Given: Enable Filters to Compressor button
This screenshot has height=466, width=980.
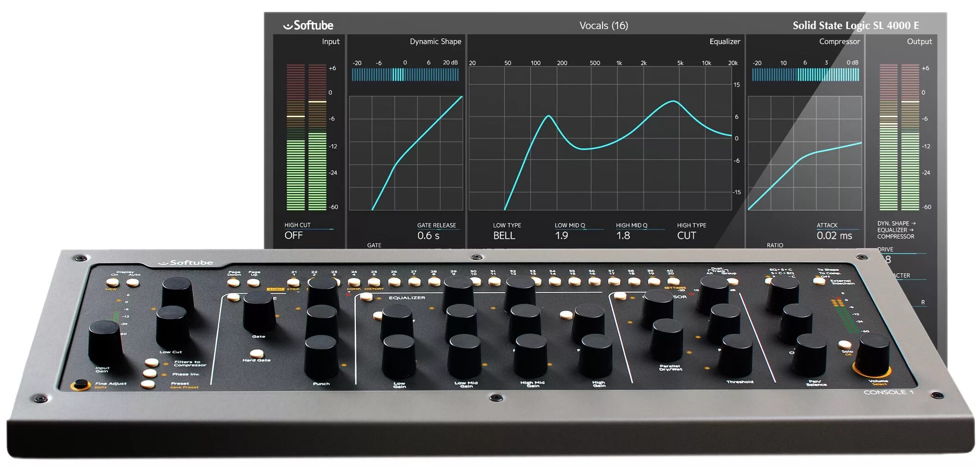Looking at the screenshot, I should pyautogui.click(x=152, y=362).
